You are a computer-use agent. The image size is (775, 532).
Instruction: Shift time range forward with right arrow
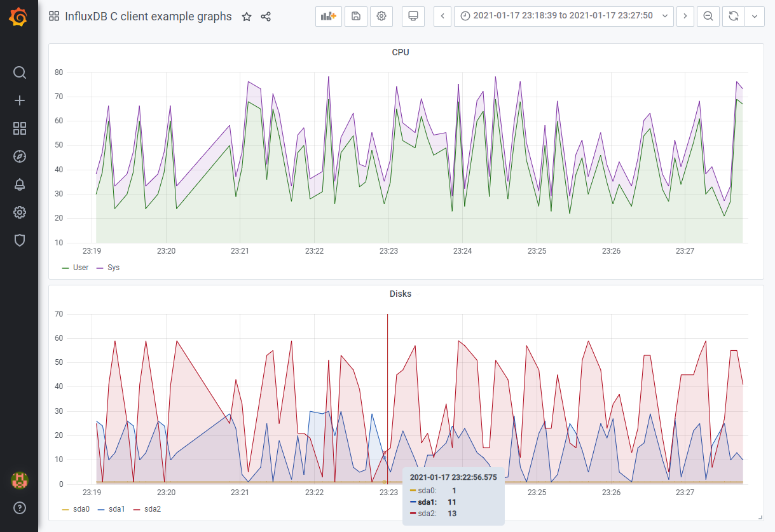pos(685,16)
